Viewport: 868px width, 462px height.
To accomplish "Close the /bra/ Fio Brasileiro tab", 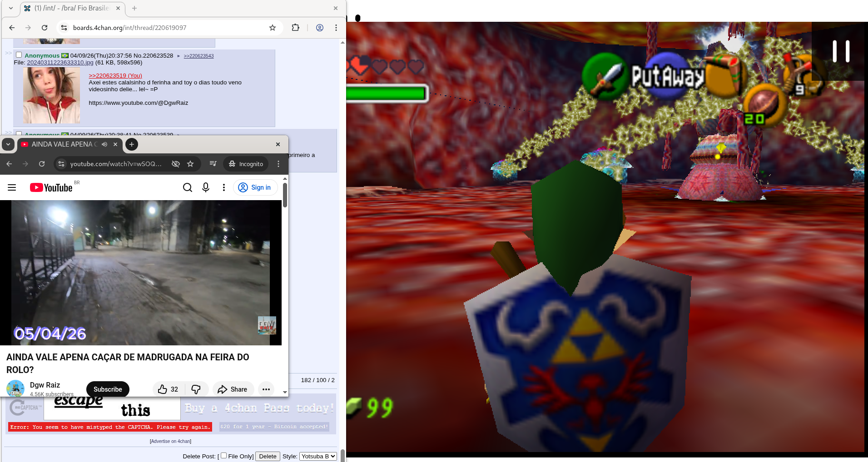I will [x=118, y=8].
